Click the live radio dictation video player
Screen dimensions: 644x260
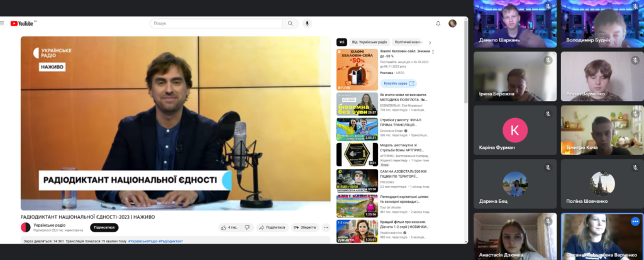tap(176, 124)
